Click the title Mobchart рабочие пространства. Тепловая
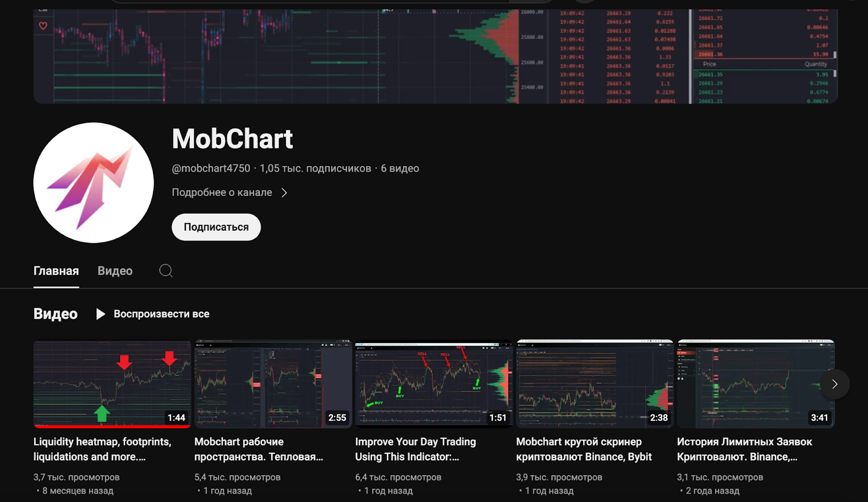This screenshot has height=502, width=868. [259, 449]
